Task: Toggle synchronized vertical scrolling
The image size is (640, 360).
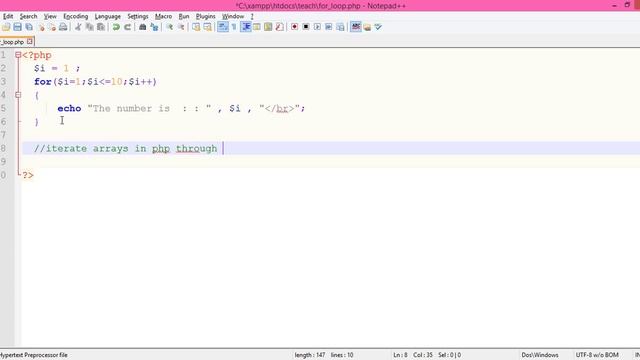Action: pyautogui.click(x=196, y=27)
